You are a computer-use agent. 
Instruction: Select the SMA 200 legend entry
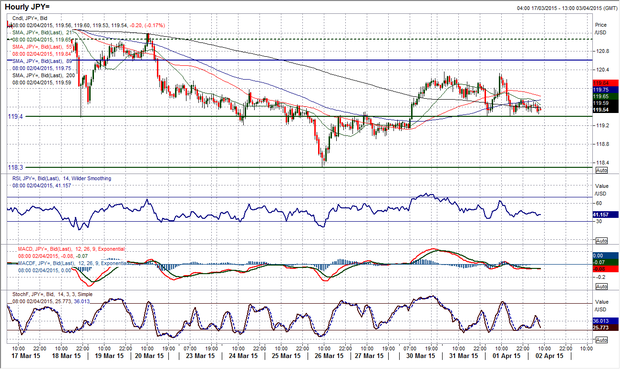tap(43, 75)
